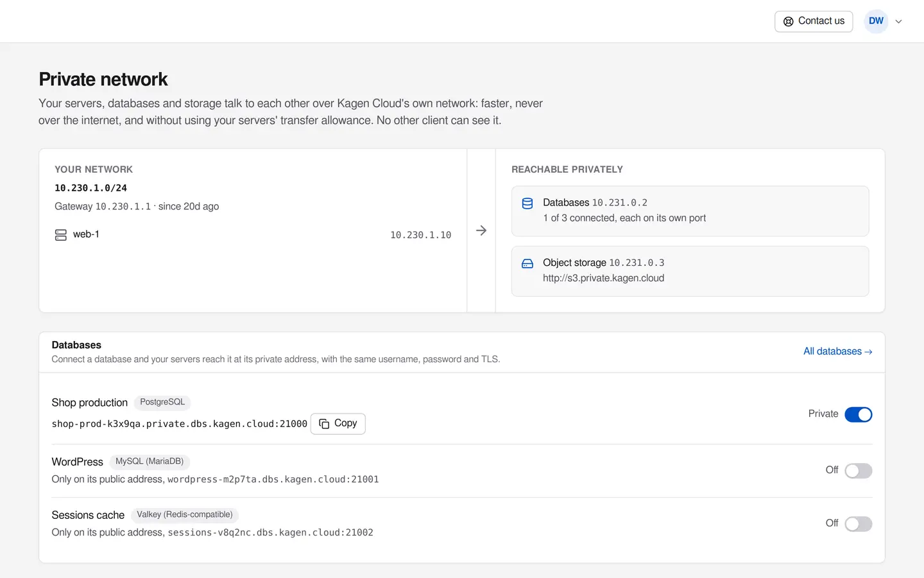Open the Contact us button
Viewport: 924px width, 578px height.
tap(814, 21)
